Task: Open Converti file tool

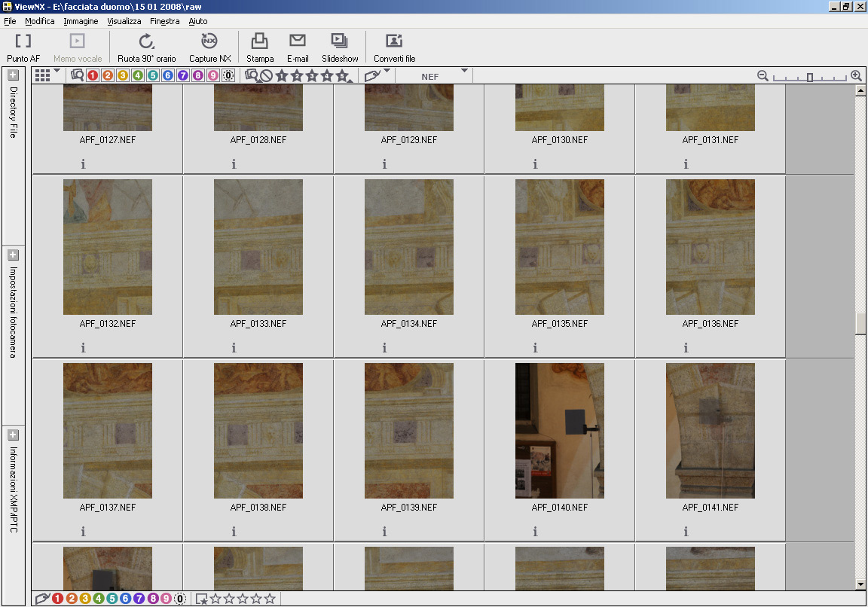Action: pyautogui.click(x=394, y=41)
